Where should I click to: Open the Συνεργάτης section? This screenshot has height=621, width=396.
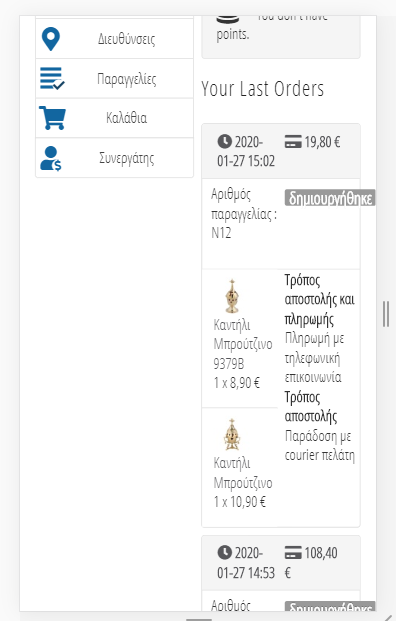[114, 158]
